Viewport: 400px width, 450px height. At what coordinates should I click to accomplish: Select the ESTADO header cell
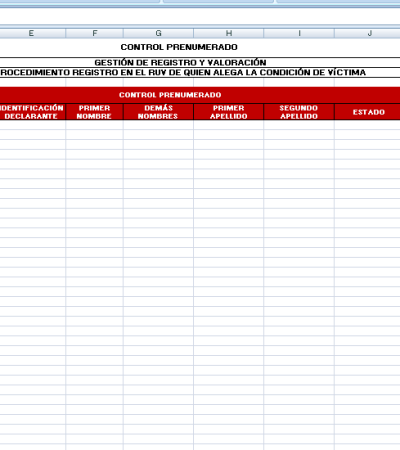367,112
